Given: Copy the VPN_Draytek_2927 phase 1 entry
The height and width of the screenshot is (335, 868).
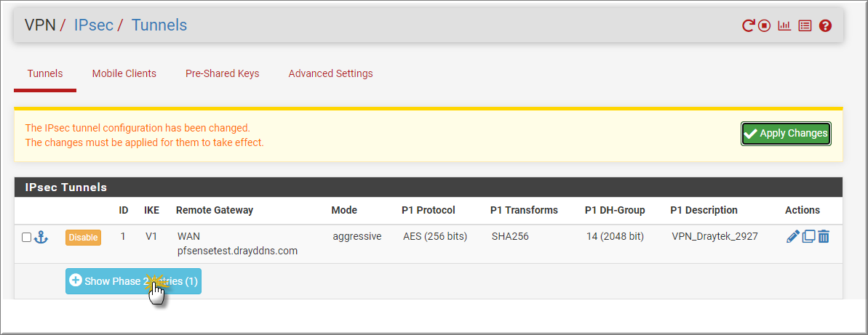Looking at the screenshot, I should (809, 237).
